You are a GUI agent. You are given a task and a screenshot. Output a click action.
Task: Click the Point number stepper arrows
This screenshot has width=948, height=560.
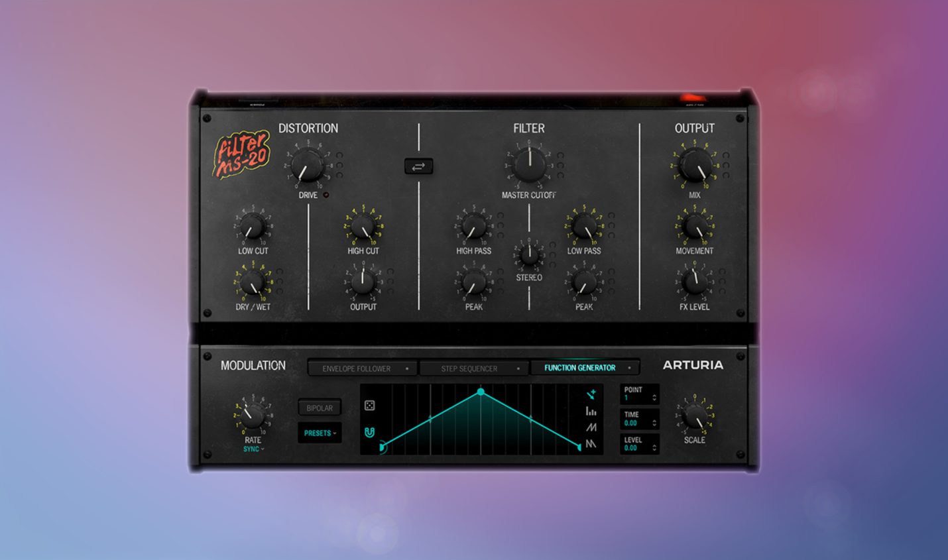(654, 398)
